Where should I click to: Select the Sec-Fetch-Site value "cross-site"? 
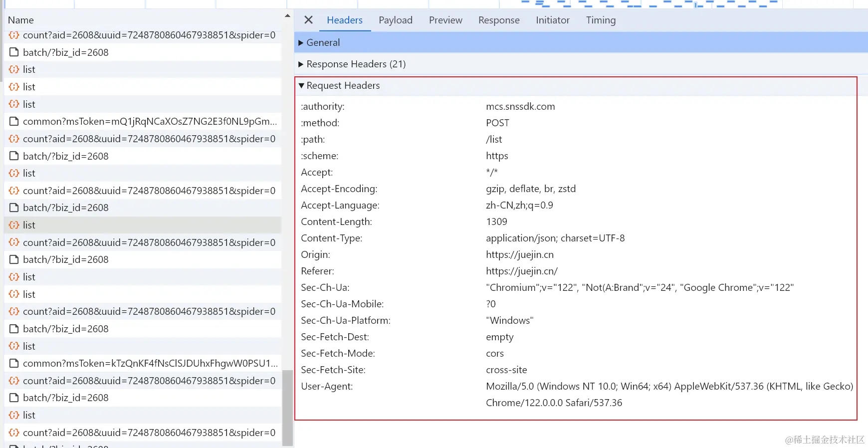click(x=506, y=370)
